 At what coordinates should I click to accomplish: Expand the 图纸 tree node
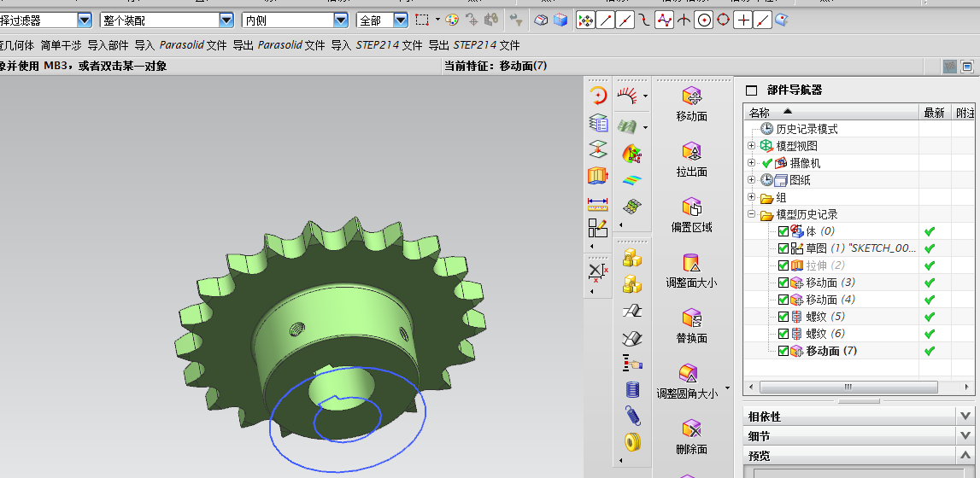coord(752,180)
